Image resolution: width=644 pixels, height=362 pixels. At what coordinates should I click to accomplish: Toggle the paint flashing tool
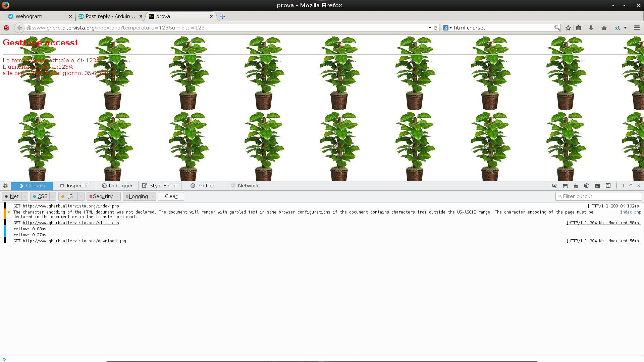coord(576,186)
